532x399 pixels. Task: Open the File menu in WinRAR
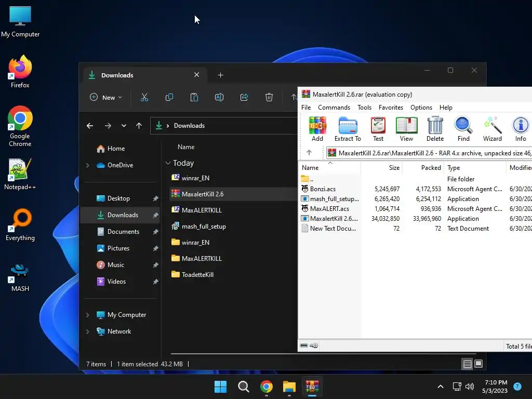point(305,108)
